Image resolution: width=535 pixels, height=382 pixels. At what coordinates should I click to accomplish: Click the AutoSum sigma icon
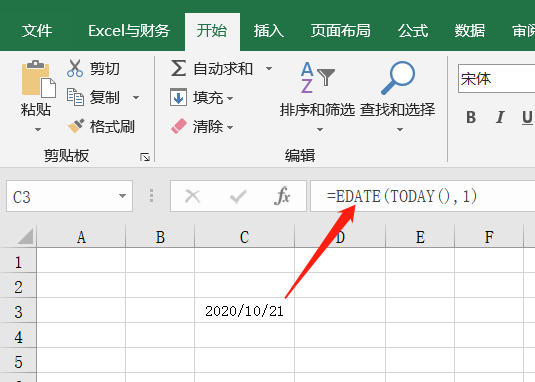tap(178, 68)
